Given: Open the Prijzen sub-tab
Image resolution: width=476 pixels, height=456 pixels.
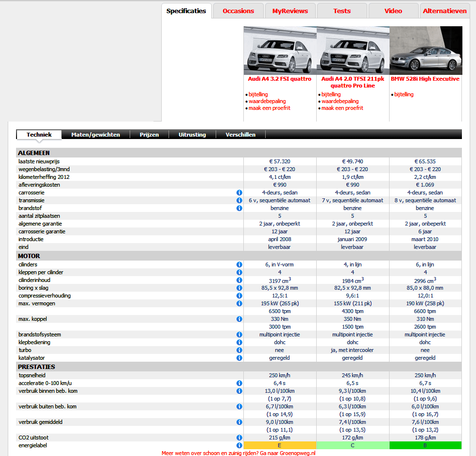Looking at the screenshot, I should (149, 135).
